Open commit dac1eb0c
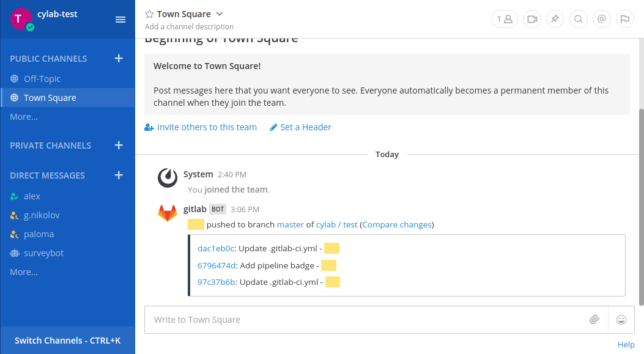Image resolution: width=644 pixels, height=354 pixels. (216, 248)
